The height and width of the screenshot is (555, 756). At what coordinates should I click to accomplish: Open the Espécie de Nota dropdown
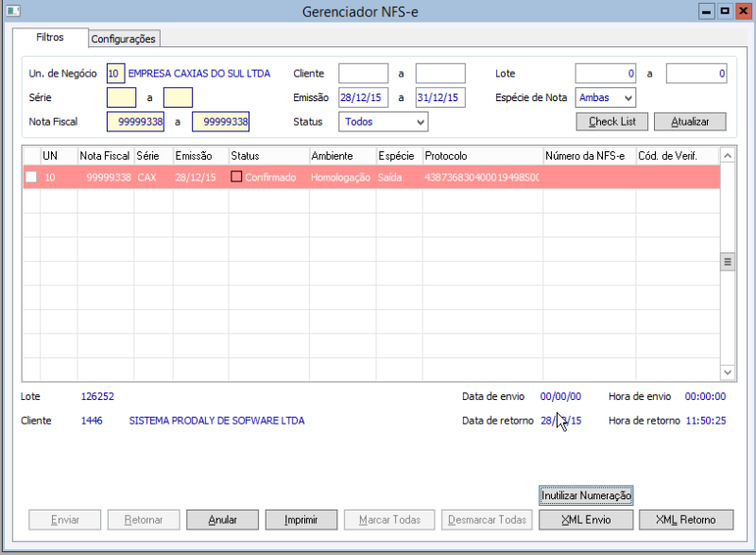(605, 97)
